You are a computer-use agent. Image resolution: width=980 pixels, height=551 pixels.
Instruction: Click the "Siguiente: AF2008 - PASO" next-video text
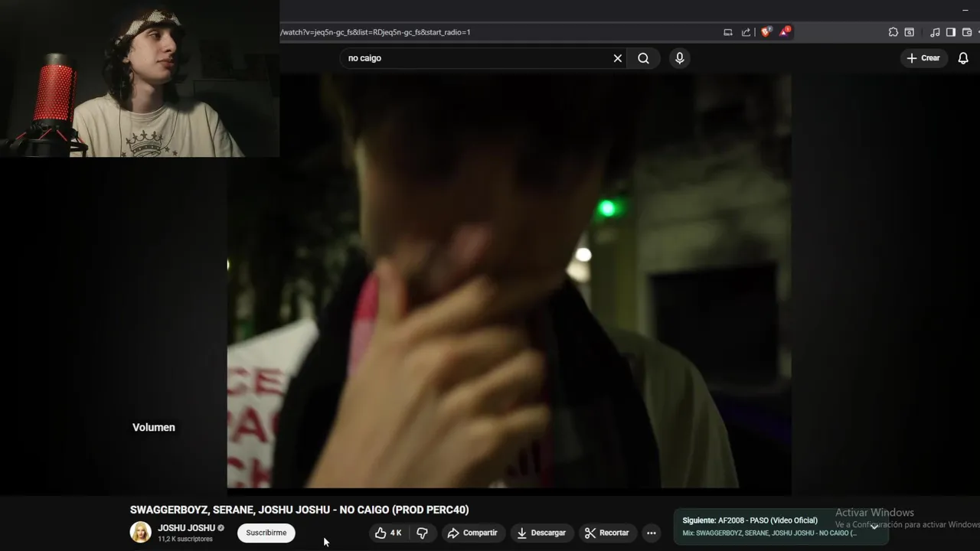750,520
